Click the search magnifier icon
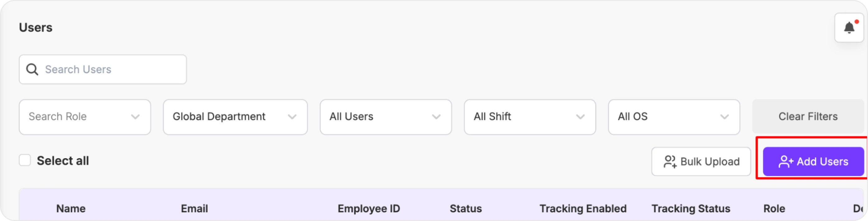The width and height of the screenshot is (868, 221). (32, 69)
